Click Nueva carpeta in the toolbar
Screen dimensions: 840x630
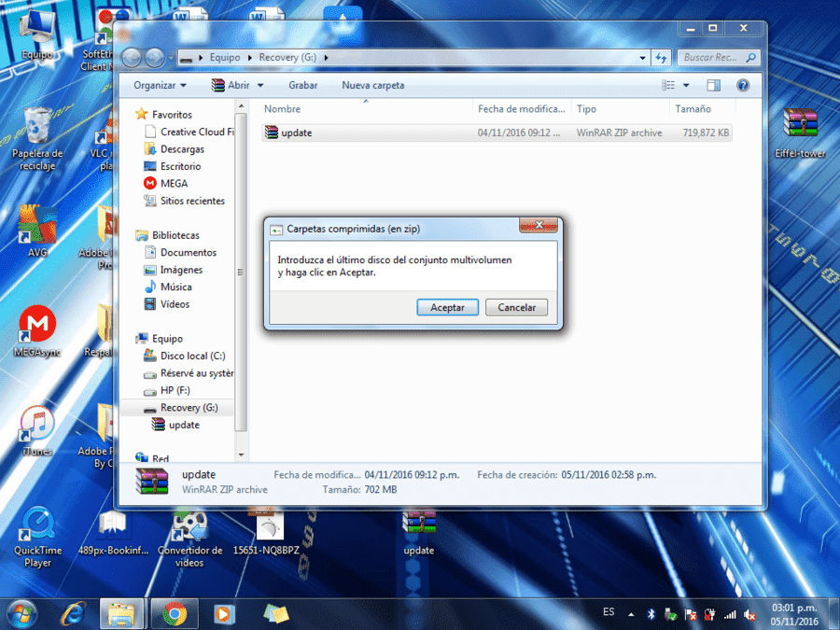pyautogui.click(x=372, y=85)
